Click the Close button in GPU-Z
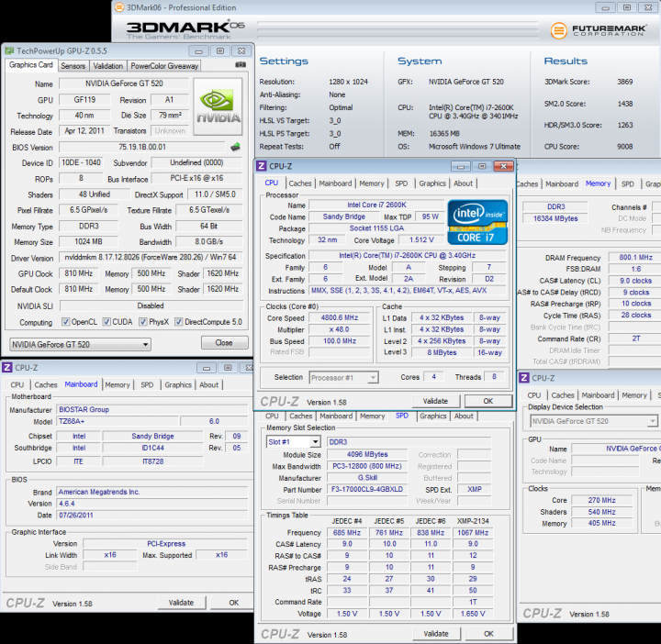The width and height of the screenshot is (661, 644). pos(224,343)
